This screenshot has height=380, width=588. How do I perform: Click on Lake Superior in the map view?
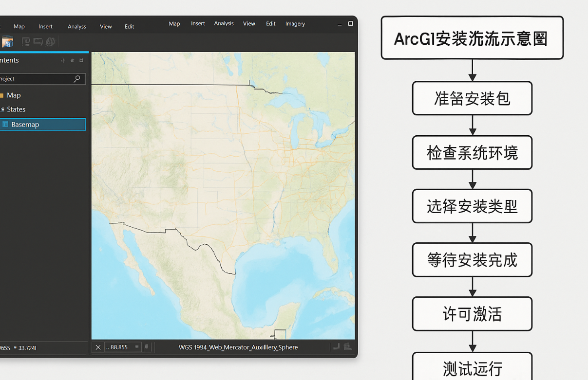click(287, 99)
